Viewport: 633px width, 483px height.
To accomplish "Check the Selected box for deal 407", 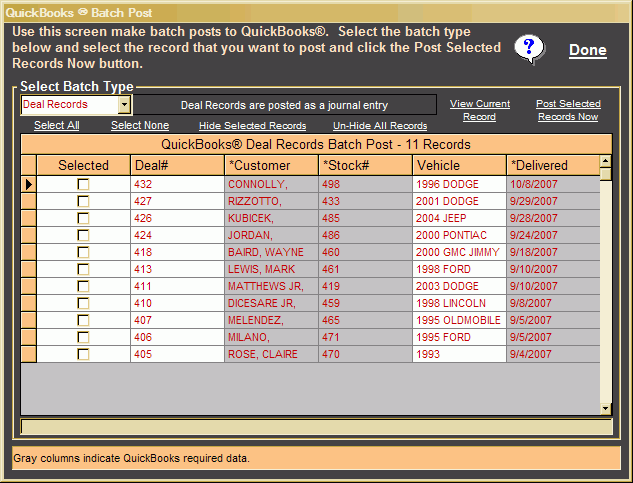I will click(83, 320).
